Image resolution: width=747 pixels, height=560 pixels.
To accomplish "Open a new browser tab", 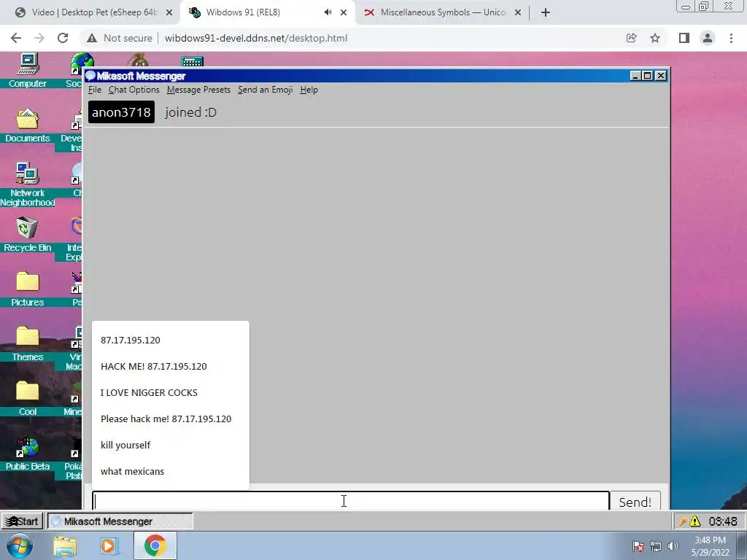I will click(546, 12).
